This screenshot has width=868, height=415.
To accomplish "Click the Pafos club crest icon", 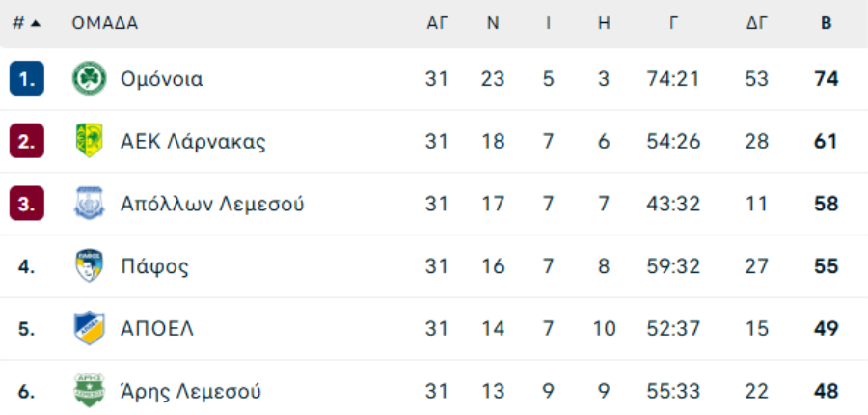I will point(90,266).
